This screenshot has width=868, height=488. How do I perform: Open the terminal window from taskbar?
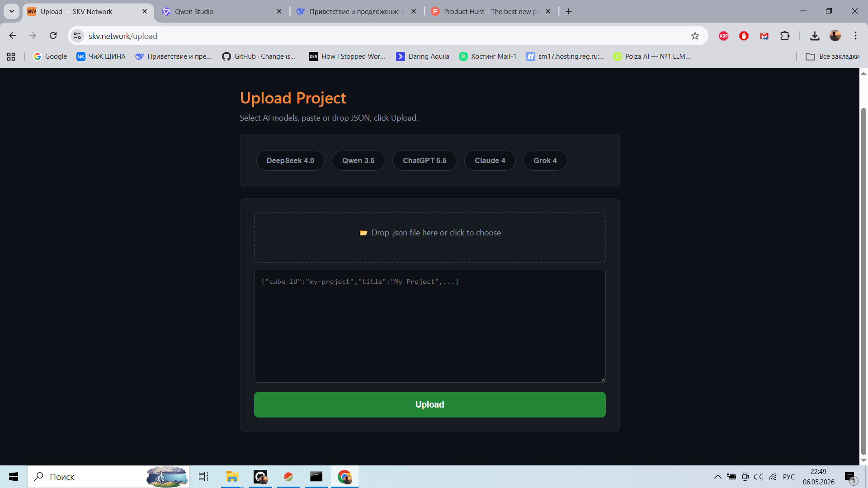316,477
